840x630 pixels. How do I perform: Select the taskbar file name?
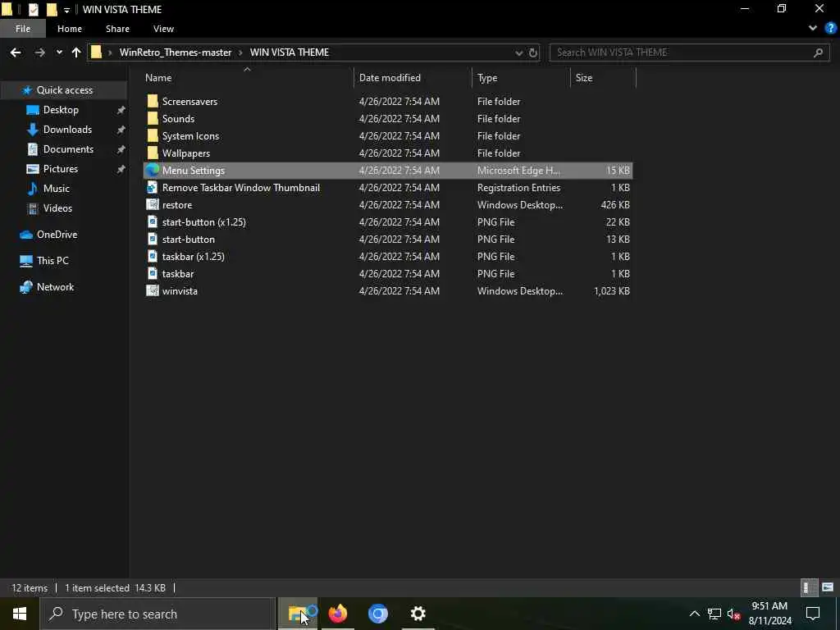178,274
